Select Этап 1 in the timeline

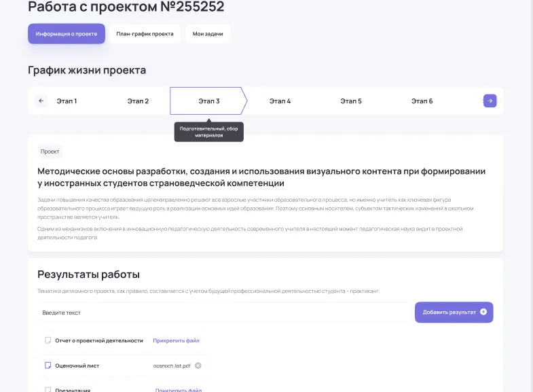coord(67,101)
